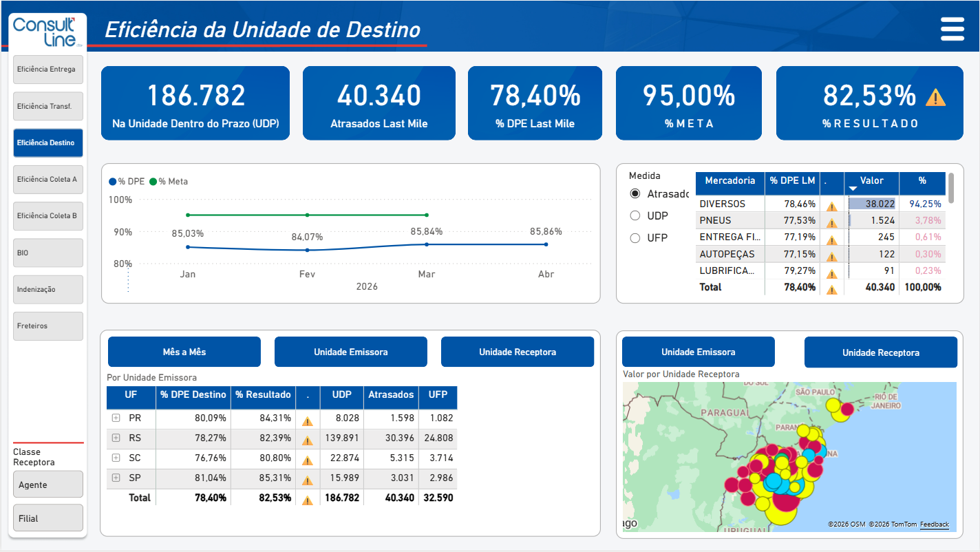The height and width of the screenshot is (552, 980).
Task: Click Unidade Receptora button above UF table
Action: point(518,352)
